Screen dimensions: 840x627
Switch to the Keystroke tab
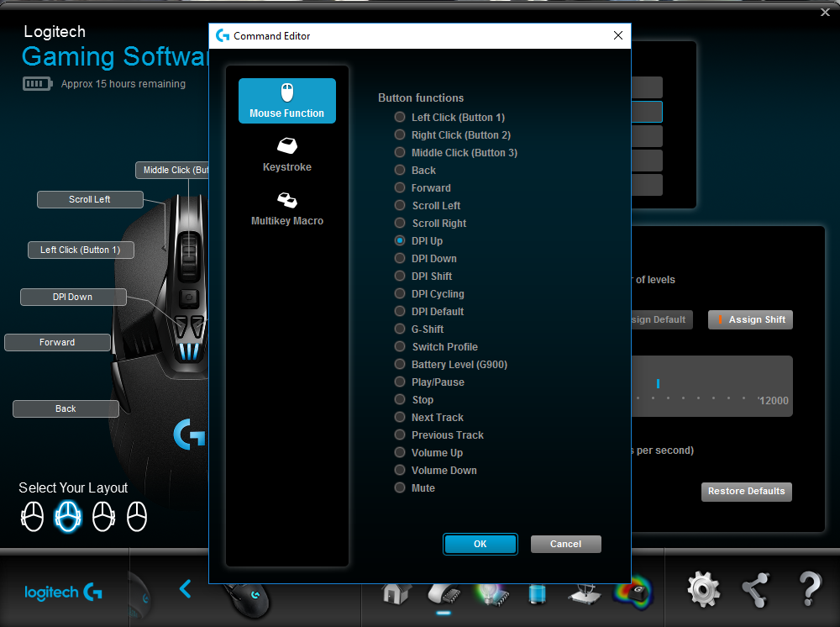(287, 155)
